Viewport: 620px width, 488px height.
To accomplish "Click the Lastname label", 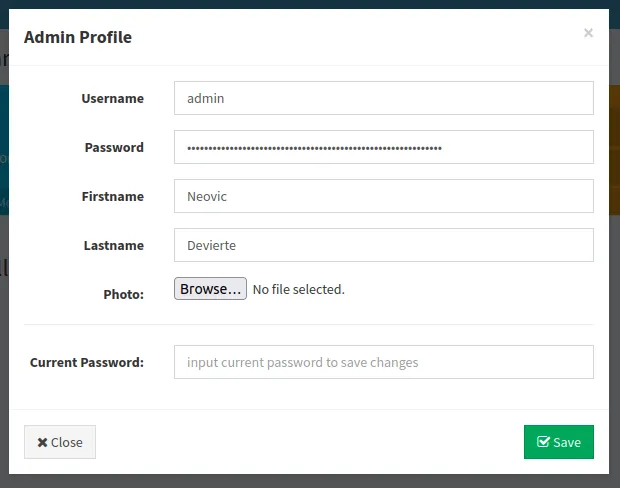I will (112, 245).
